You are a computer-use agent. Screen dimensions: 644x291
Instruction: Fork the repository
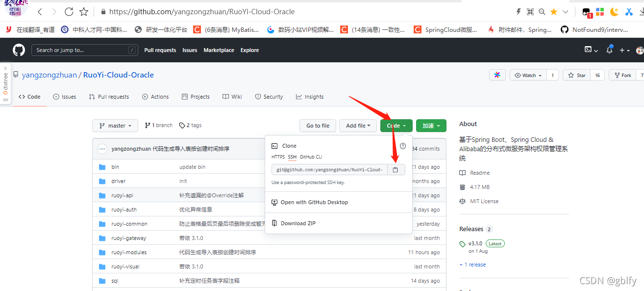click(x=622, y=75)
